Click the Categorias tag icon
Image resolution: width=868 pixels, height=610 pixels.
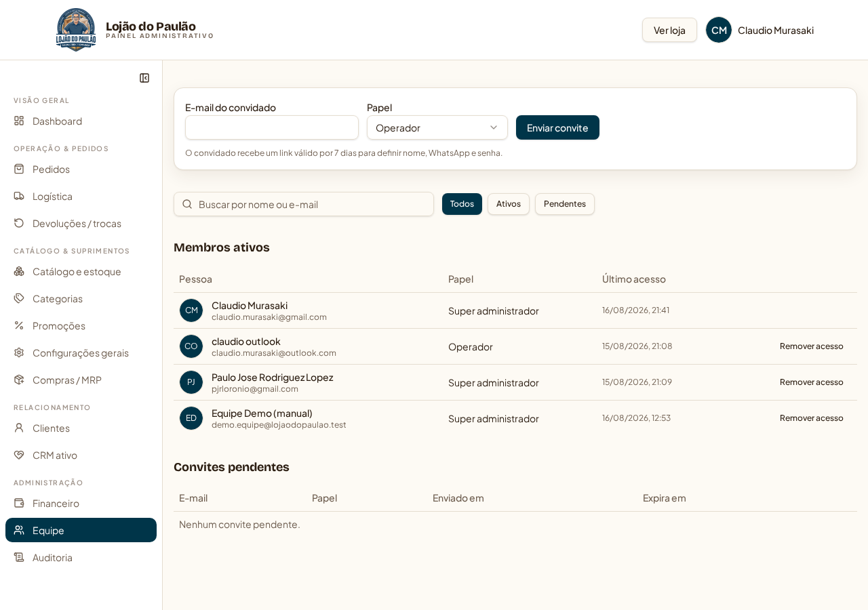click(19, 298)
